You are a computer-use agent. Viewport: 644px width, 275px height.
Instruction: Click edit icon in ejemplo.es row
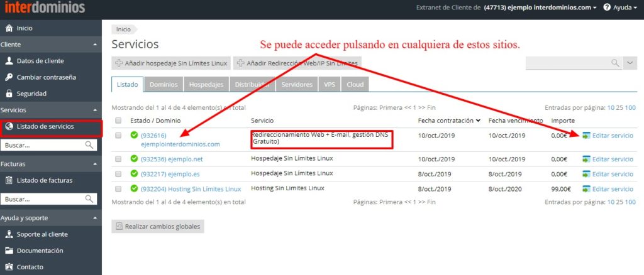[586, 174]
